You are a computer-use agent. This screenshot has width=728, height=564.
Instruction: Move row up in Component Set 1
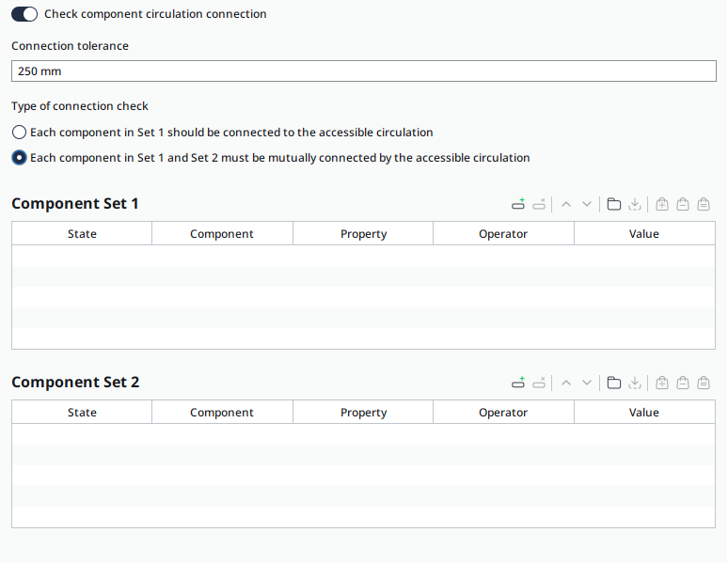tap(566, 204)
